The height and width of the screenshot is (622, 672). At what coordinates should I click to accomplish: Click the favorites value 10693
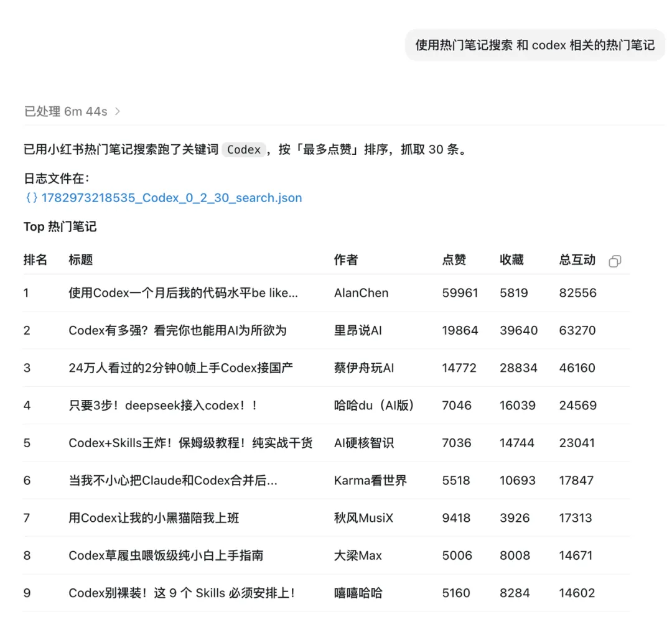[517, 480]
